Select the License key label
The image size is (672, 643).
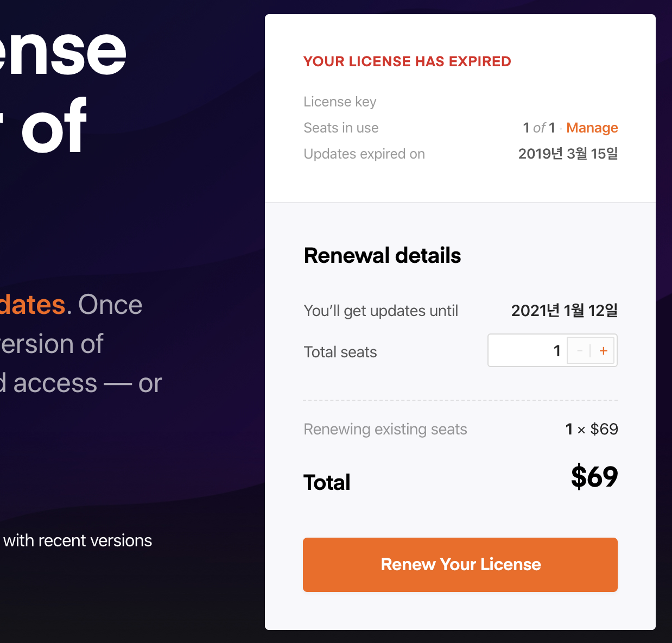[340, 102]
